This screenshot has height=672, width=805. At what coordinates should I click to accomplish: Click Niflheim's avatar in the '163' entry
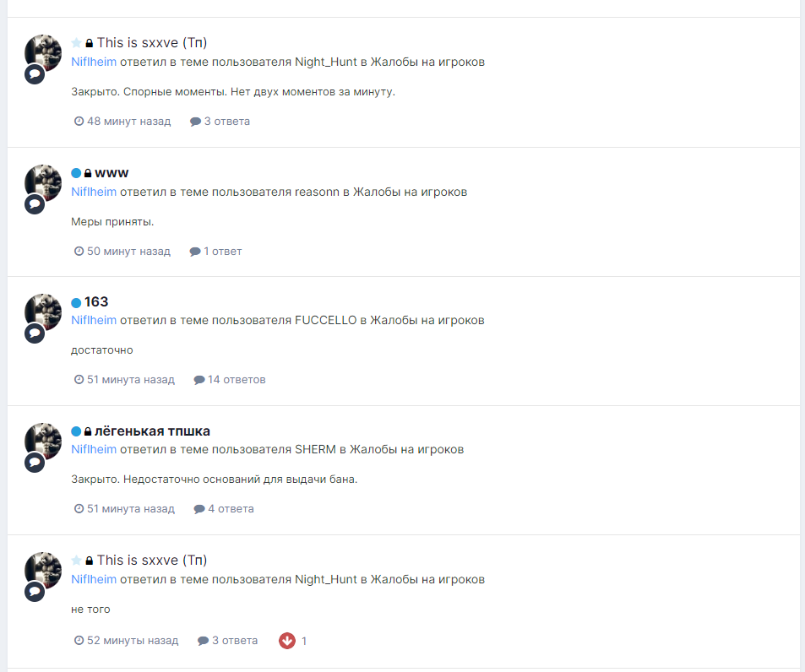tap(43, 312)
